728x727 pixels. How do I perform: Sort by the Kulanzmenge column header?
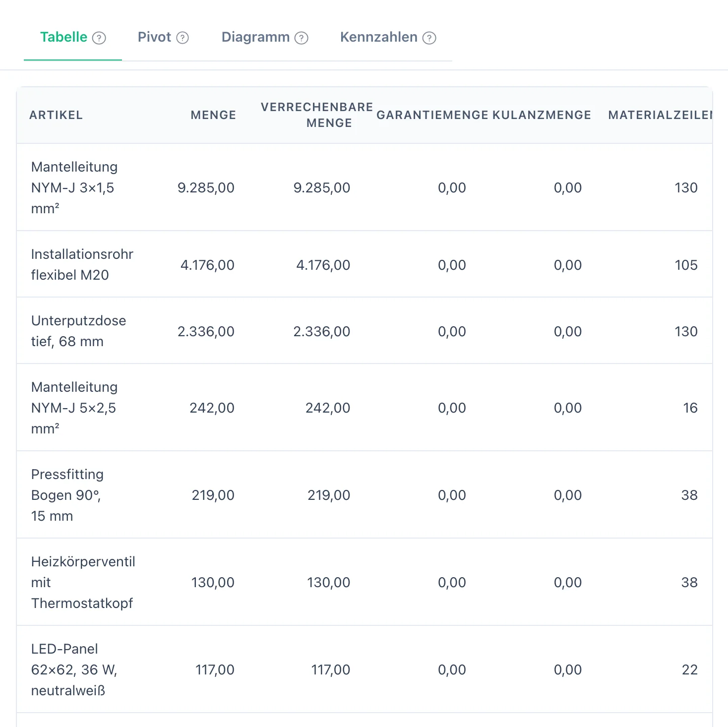(542, 115)
